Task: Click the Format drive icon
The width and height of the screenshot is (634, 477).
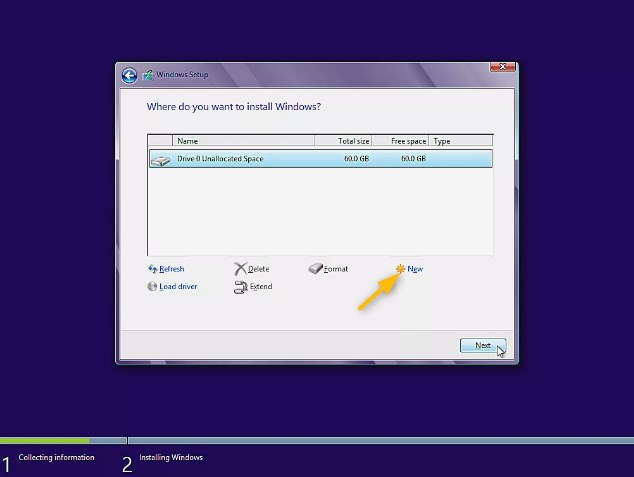Action: point(315,268)
